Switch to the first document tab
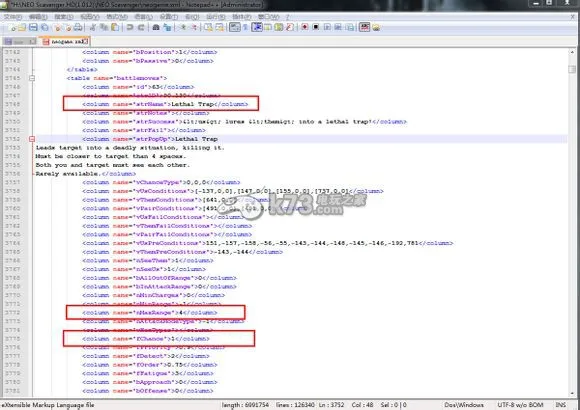 [x=20, y=41]
